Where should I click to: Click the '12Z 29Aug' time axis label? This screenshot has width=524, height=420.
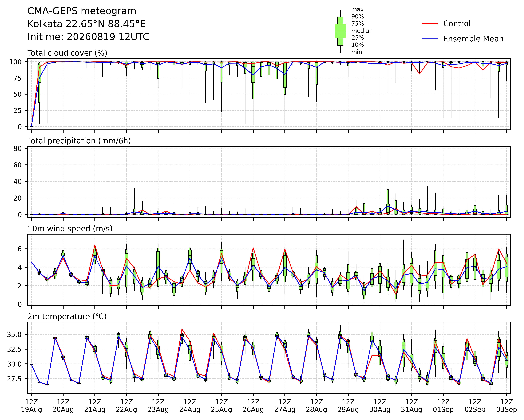click(x=348, y=406)
